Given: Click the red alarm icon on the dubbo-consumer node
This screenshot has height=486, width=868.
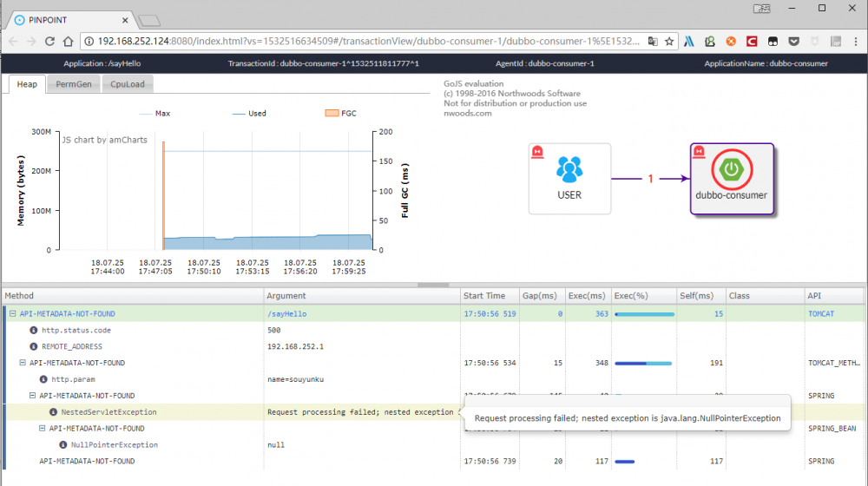Looking at the screenshot, I should click(x=699, y=152).
